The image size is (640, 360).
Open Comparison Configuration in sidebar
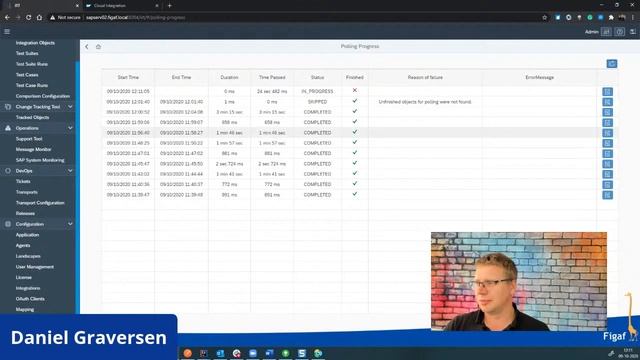43,96
